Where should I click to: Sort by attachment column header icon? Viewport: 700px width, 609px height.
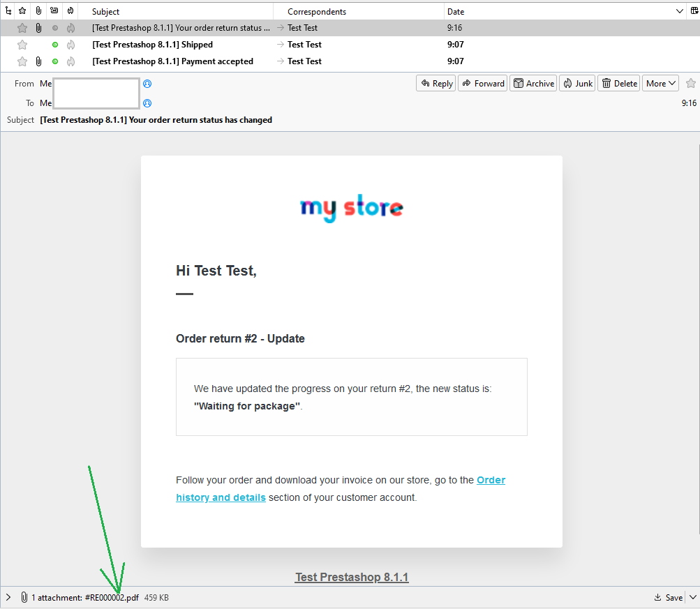[38, 10]
